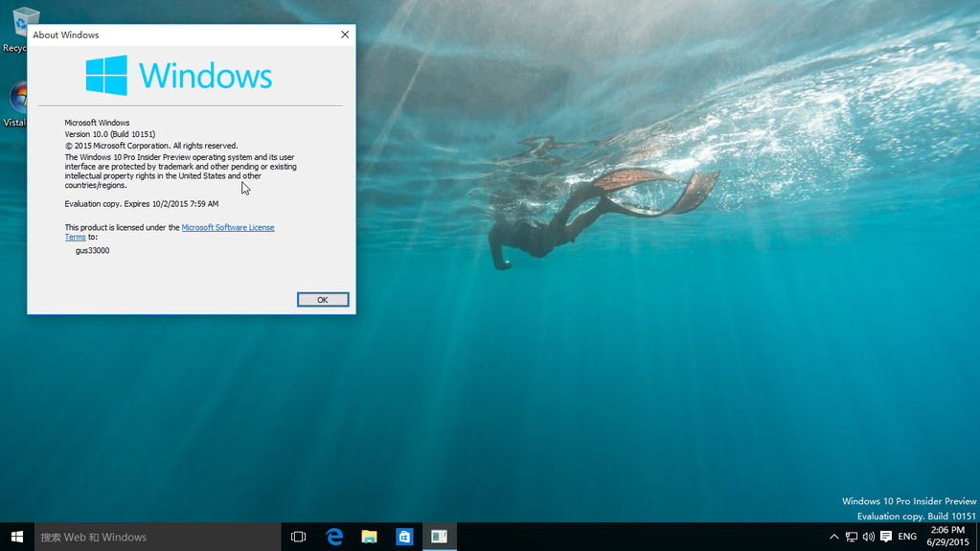Click the Evaluation copy expiry text
The width and height of the screenshot is (980, 551).
pyautogui.click(x=141, y=204)
